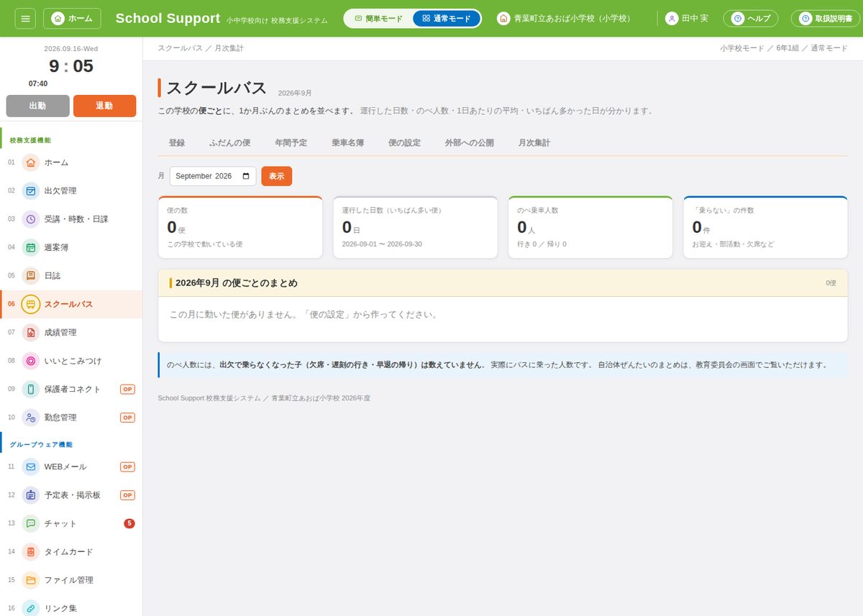Viewport: 863px width, 616px height.
Task: Click the 勤怠管理 person-clock icon
Action: [31, 417]
